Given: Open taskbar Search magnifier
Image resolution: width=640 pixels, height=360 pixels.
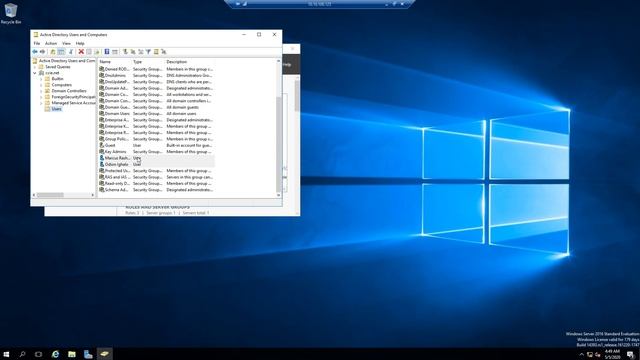Looking at the screenshot, I should click(22, 354).
